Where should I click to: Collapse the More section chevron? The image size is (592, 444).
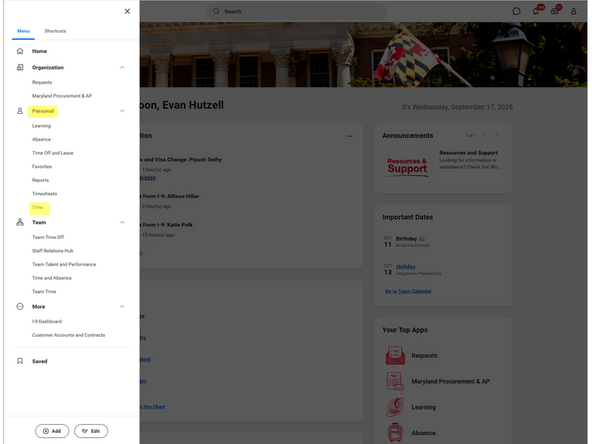point(122,307)
